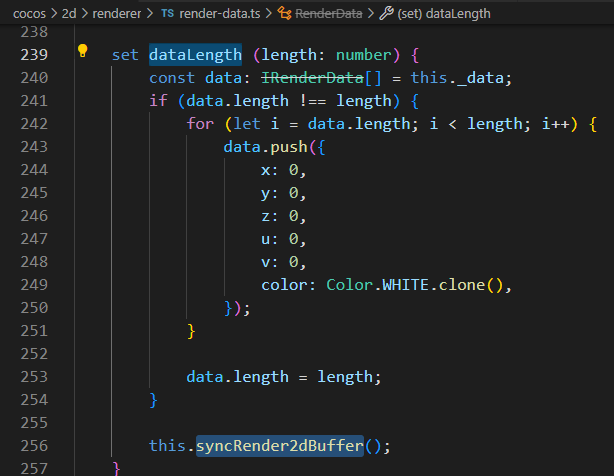
Task: Click the 'number' type annotation
Action: tap(364, 55)
